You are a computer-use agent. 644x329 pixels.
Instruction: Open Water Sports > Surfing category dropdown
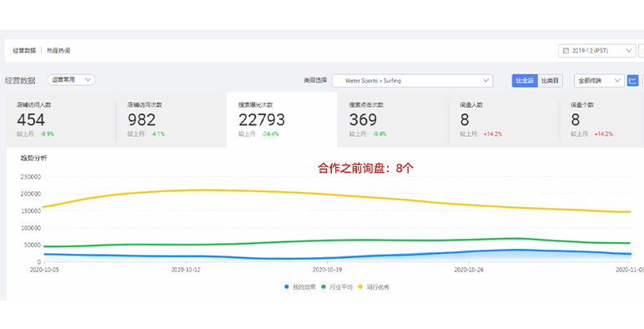(x=412, y=81)
